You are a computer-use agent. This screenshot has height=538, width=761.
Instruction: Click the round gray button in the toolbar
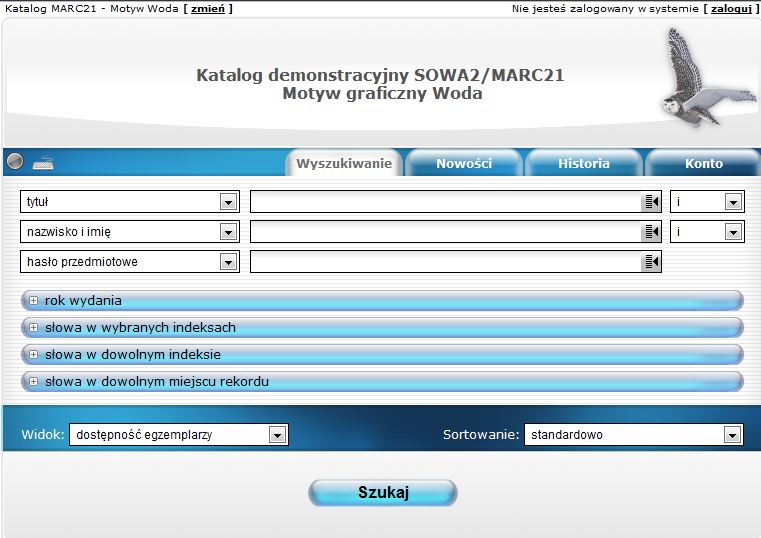14,162
